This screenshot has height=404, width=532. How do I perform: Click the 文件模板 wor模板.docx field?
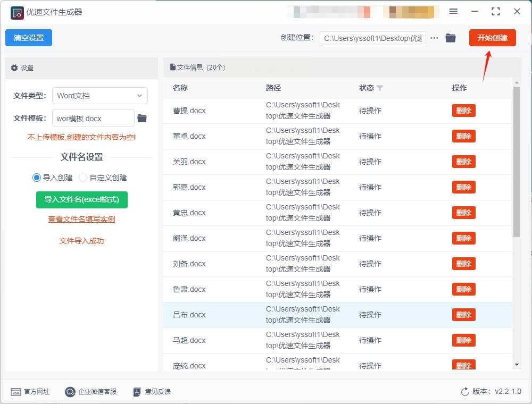pos(93,119)
